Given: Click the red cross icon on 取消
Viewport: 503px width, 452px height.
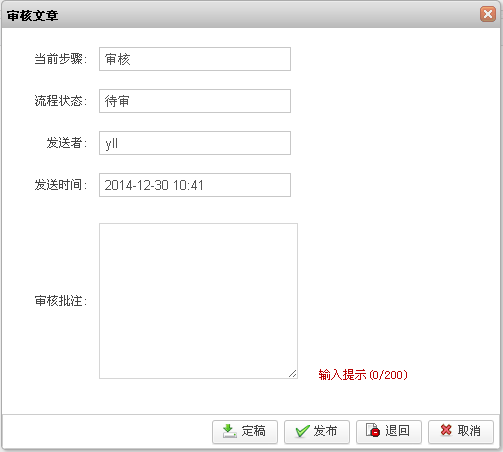Looking at the screenshot, I should [446, 430].
